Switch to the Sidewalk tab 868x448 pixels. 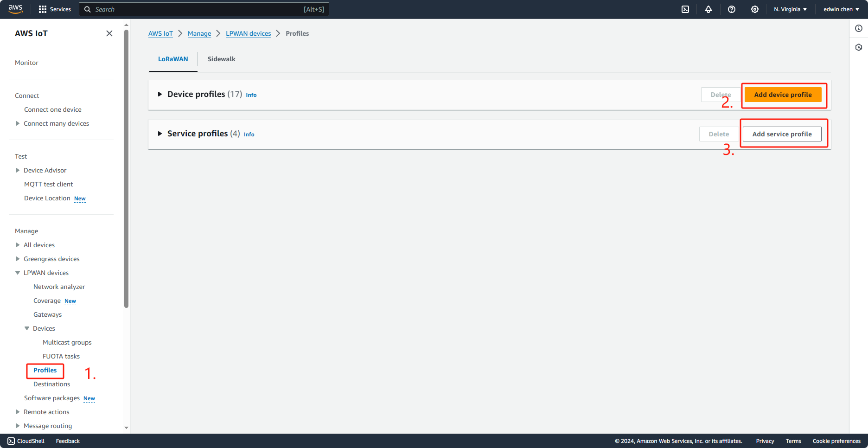pos(222,59)
